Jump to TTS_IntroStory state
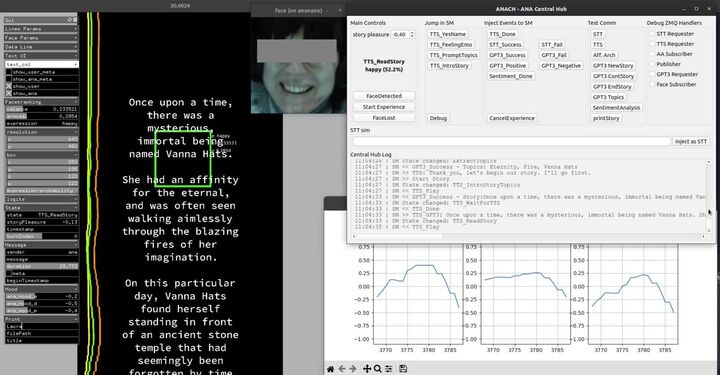Viewport: 720px width, 375px height. 449,66
